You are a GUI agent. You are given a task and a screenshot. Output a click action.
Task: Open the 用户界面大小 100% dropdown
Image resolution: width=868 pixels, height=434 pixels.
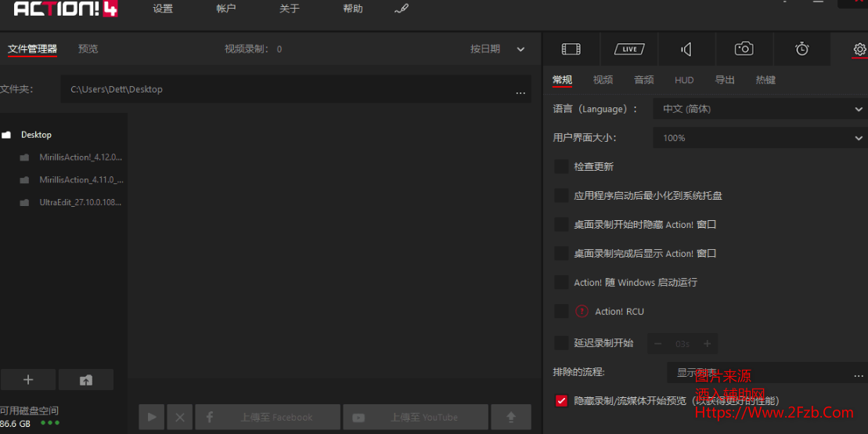click(760, 137)
